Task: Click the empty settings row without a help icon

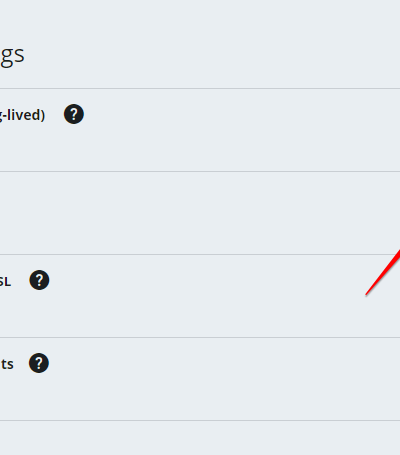Action: tap(200, 213)
